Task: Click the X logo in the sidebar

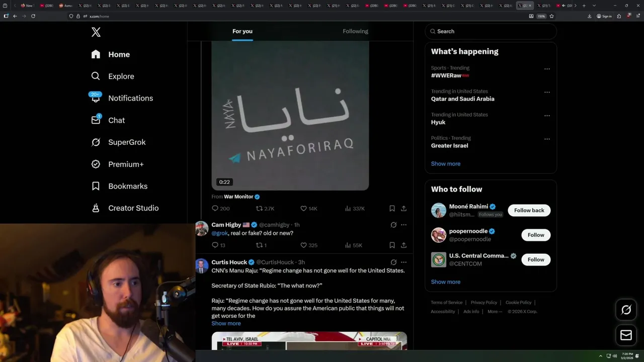Action: 96,32
